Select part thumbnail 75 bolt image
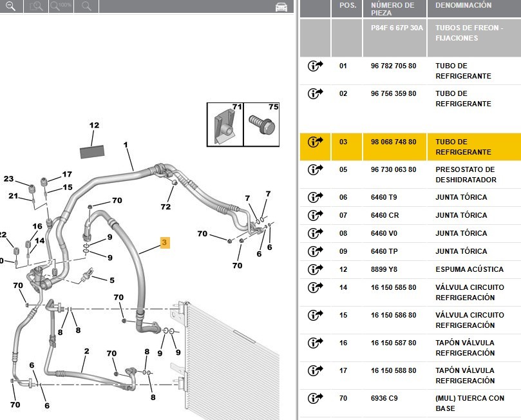 pos(263,123)
